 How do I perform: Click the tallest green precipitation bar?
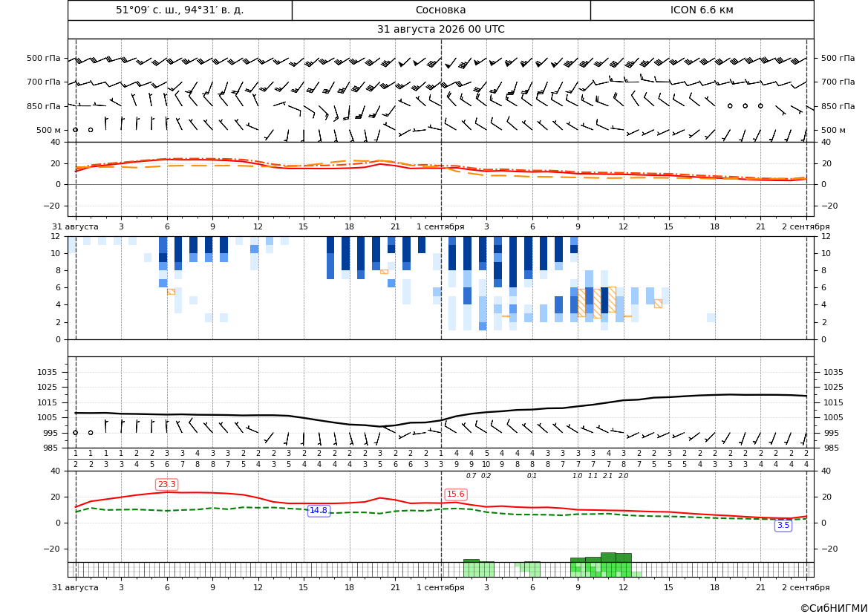click(x=608, y=558)
